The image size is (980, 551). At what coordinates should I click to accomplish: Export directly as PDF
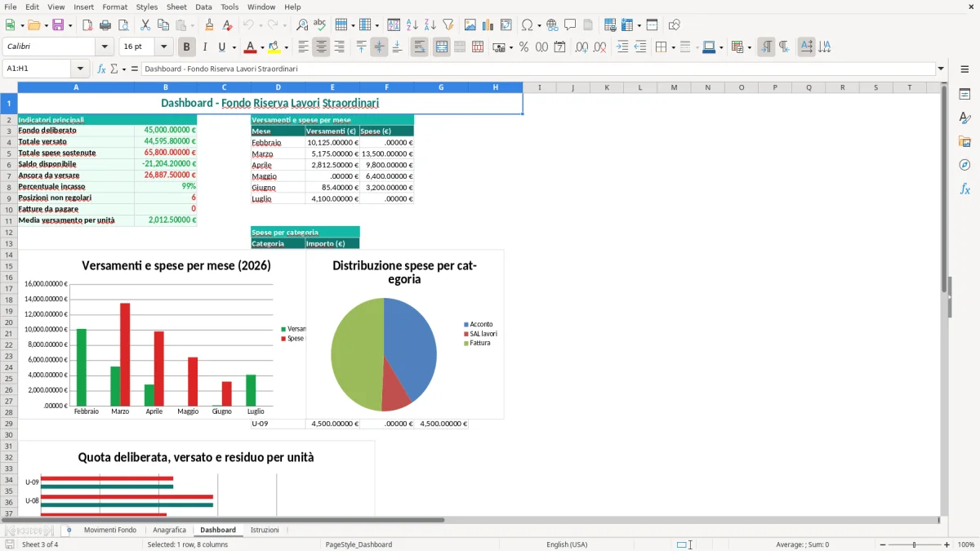click(87, 25)
